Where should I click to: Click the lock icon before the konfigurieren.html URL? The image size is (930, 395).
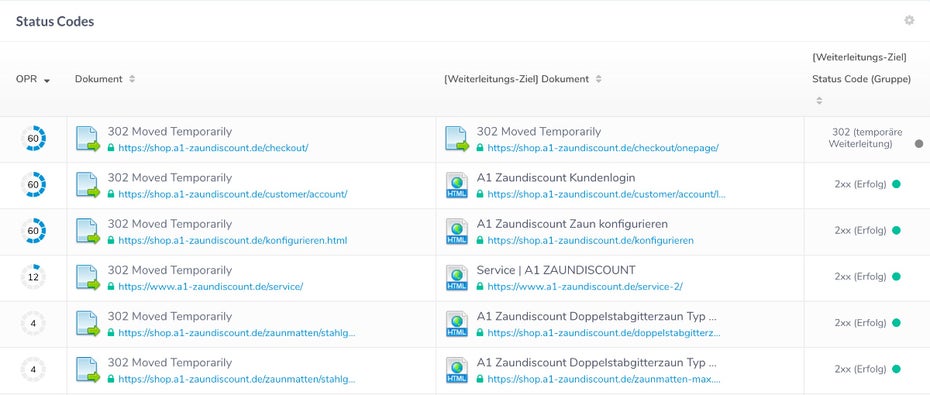tap(110, 240)
